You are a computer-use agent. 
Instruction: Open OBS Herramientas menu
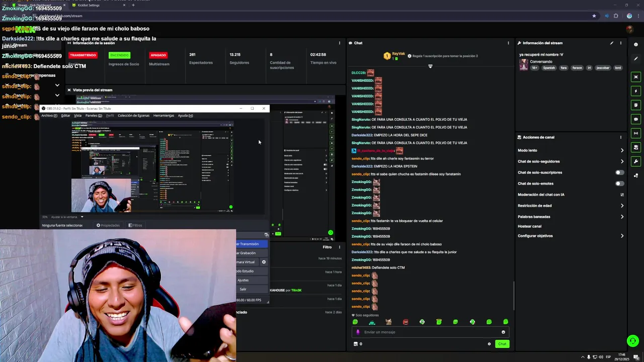click(x=164, y=116)
